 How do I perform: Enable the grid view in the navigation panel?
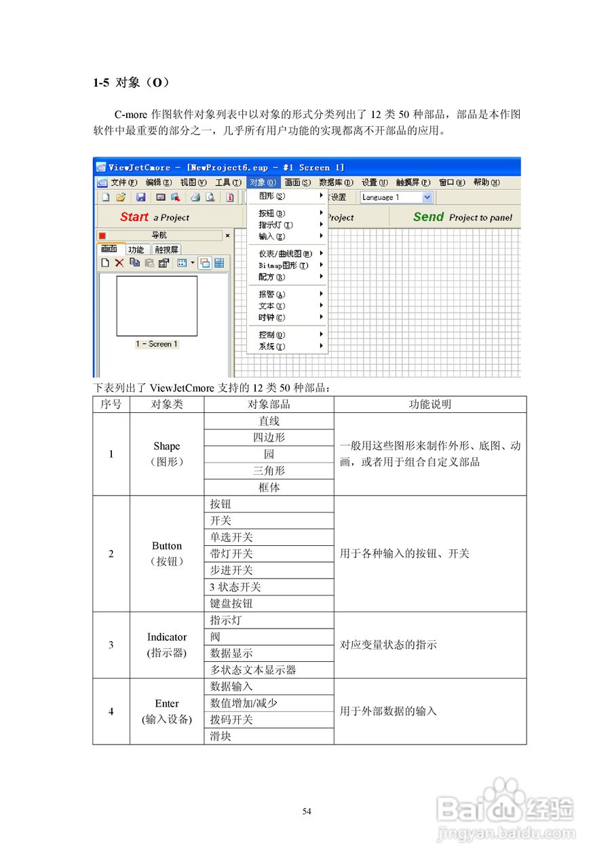click(x=220, y=262)
